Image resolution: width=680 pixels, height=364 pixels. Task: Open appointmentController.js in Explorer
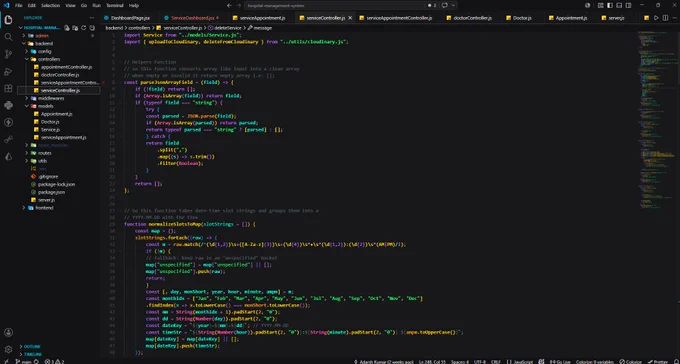[x=66, y=67]
